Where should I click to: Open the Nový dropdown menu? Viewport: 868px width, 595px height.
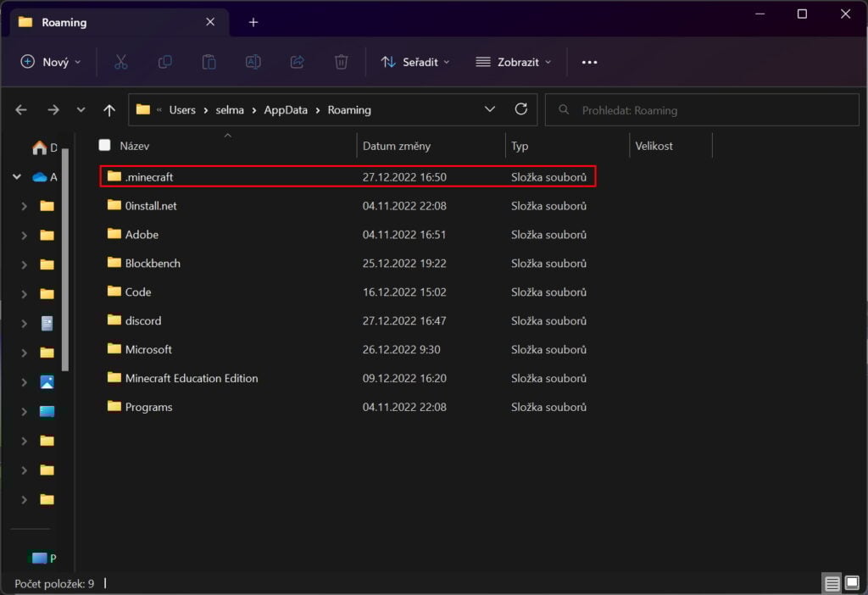click(51, 62)
